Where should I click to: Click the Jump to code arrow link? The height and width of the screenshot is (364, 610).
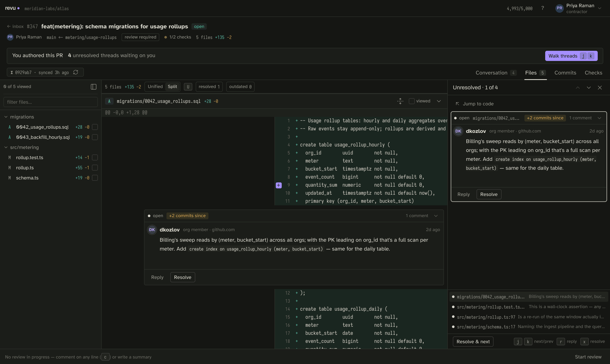point(474,104)
